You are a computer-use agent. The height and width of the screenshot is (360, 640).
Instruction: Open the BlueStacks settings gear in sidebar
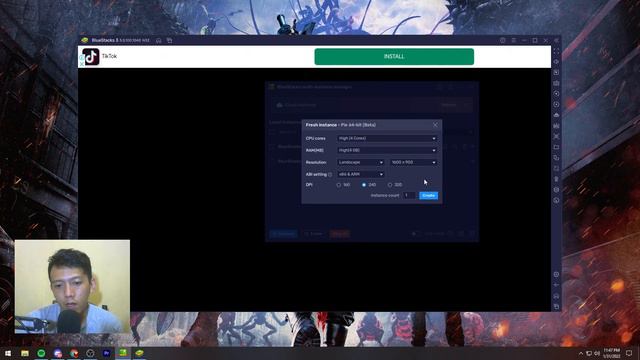coord(556,274)
